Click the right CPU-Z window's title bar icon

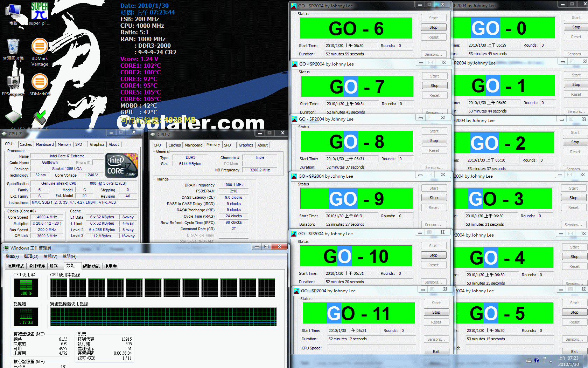(153, 134)
